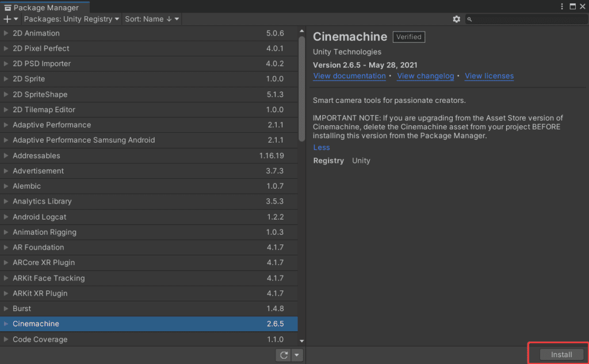This screenshot has height=364, width=589.
Task: Click the Verified badge next to Cinemachine
Action: [x=409, y=37]
